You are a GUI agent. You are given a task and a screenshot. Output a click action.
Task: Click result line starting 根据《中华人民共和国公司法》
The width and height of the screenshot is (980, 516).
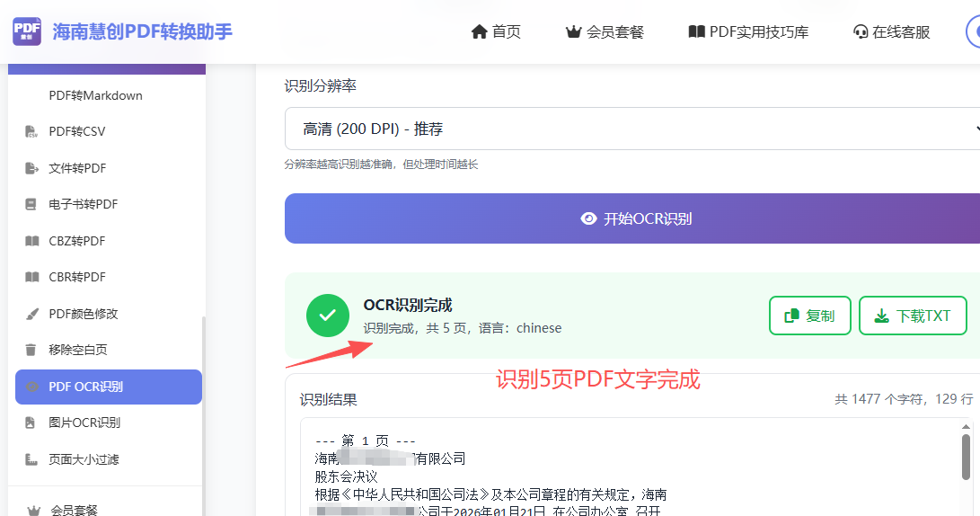pos(490,494)
